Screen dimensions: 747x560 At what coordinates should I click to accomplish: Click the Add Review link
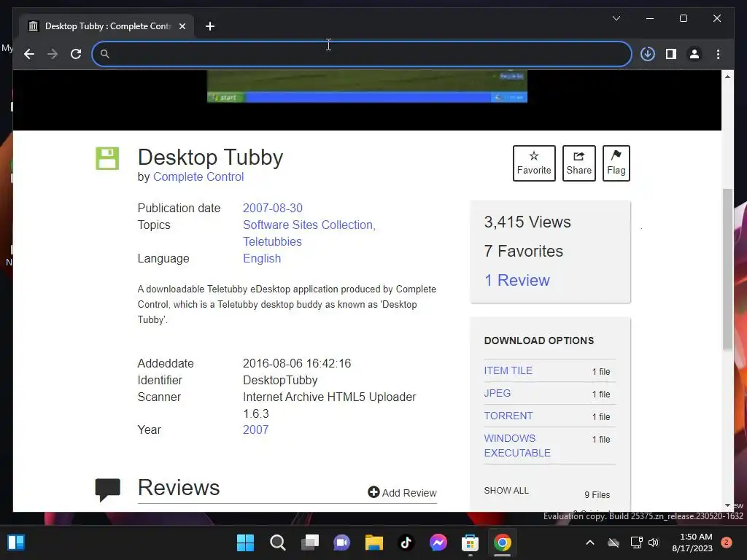402,492
